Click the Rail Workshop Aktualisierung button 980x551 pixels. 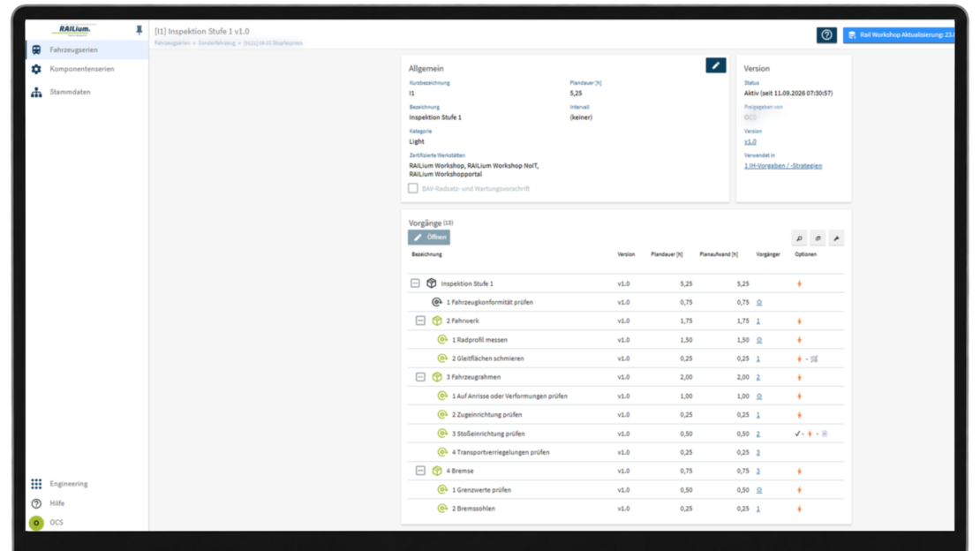[899, 35]
